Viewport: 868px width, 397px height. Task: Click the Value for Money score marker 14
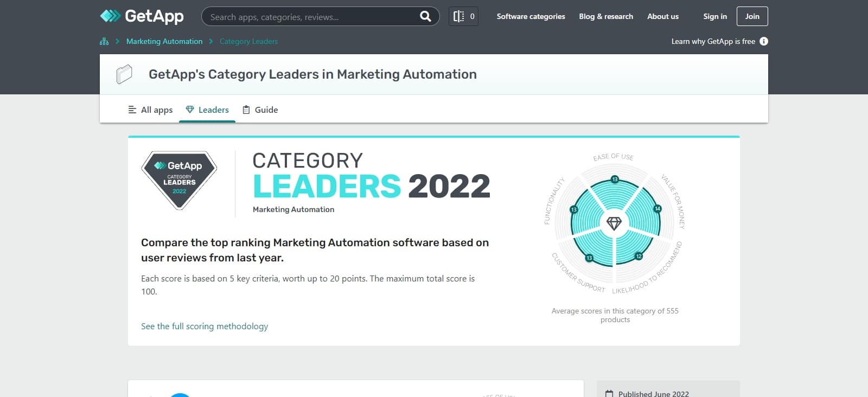pyautogui.click(x=658, y=208)
